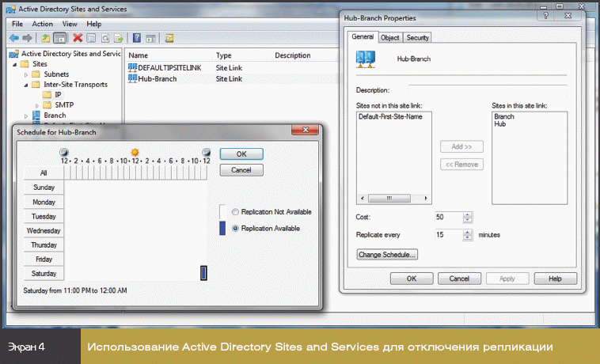Image resolution: width=600 pixels, height=364 pixels.
Task: Click the Refresh toolbar icon
Action: click(x=104, y=37)
